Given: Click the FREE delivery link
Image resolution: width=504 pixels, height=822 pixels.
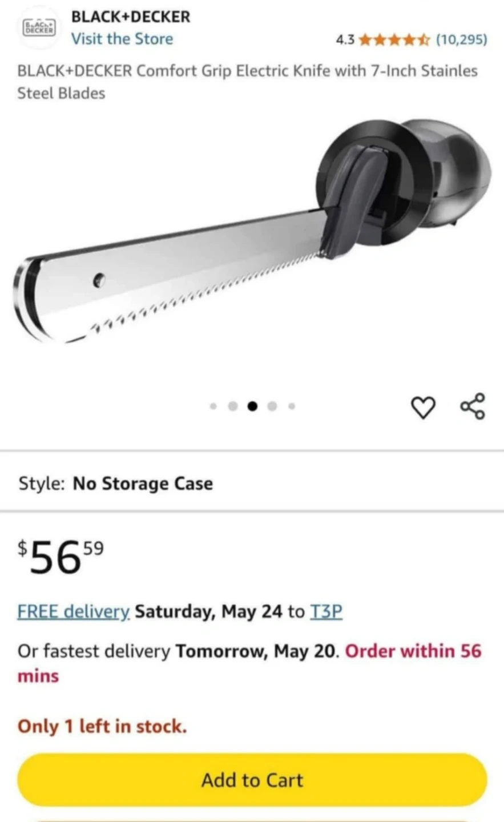Looking at the screenshot, I should click(x=74, y=611).
